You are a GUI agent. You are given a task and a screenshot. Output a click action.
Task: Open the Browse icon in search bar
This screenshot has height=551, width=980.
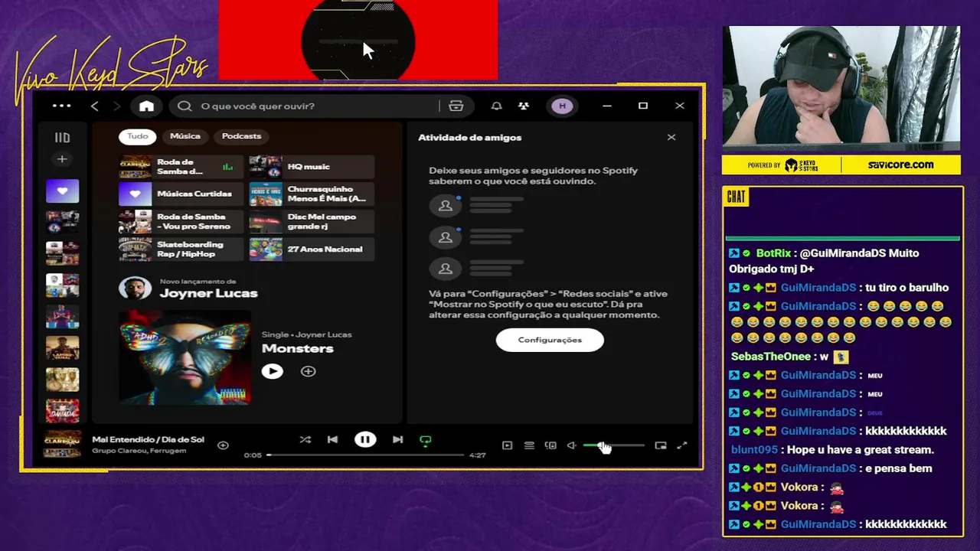(456, 106)
